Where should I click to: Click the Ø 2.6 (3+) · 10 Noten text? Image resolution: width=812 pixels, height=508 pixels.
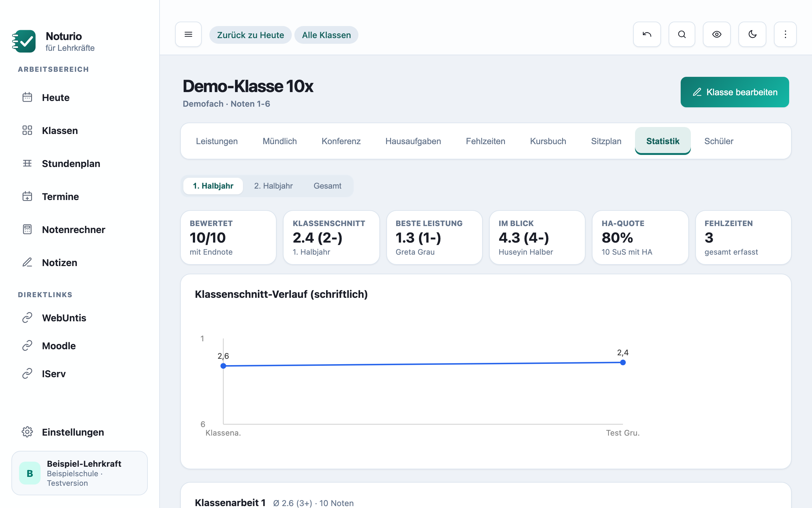pyautogui.click(x=313, y=503)
